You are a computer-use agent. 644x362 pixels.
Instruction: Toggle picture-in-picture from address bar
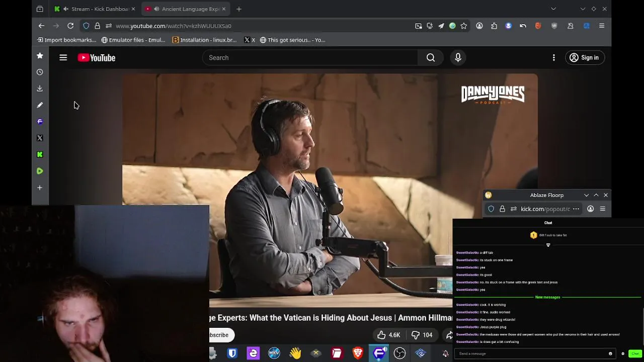419,26
